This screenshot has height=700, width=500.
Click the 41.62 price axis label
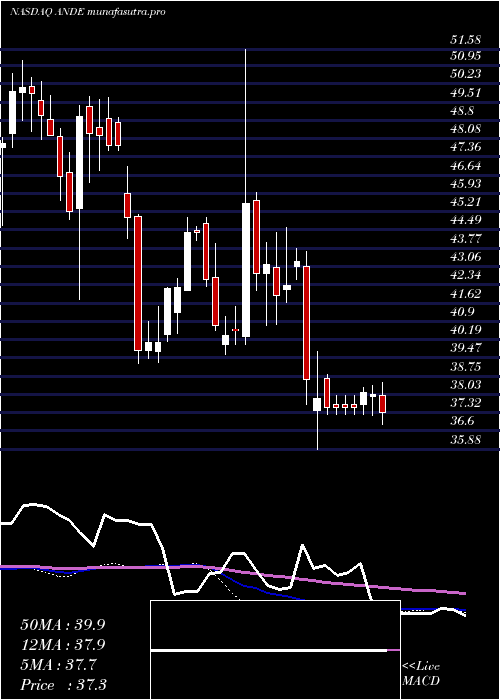point(466,294)
